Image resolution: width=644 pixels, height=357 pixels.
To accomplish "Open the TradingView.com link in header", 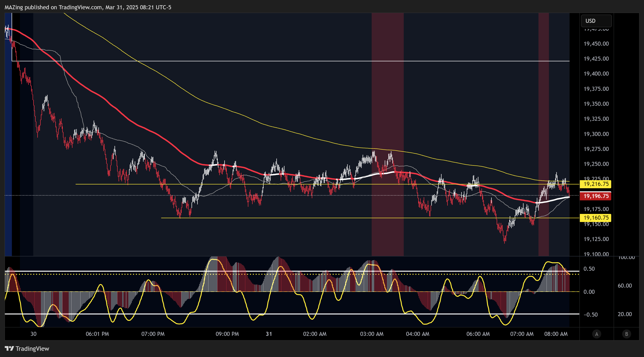I will click(80, 7).
